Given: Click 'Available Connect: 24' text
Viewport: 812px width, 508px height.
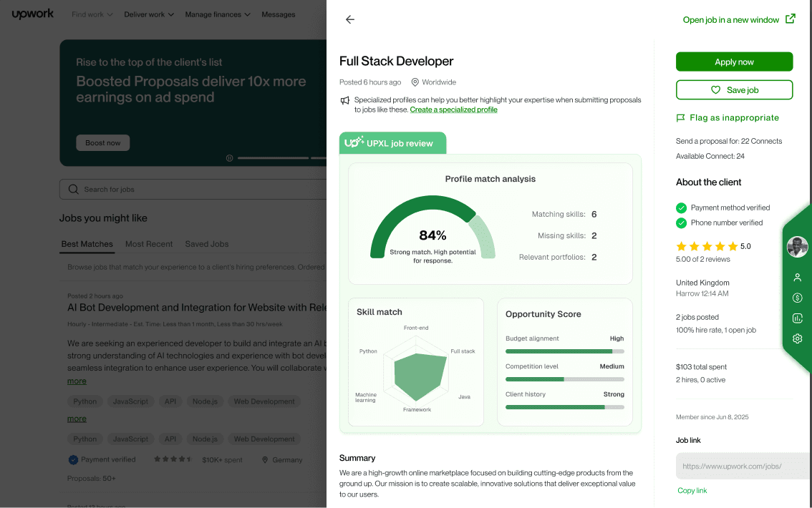Looking at the screenshot, I should (710, 156).
